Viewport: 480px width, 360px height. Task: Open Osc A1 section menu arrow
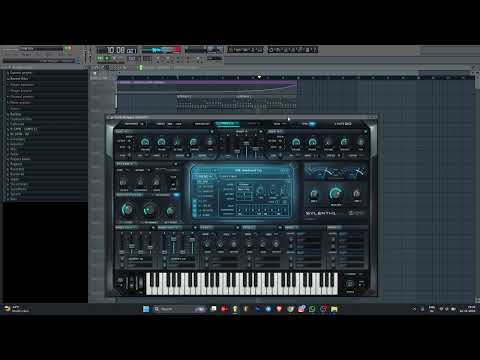[211, 132]
